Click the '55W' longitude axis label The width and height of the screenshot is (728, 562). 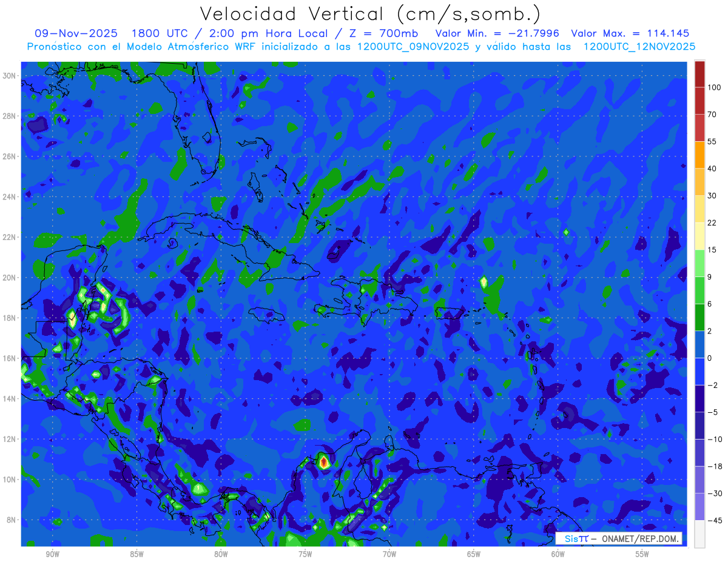pyautogui.click(x=642, y=554)
